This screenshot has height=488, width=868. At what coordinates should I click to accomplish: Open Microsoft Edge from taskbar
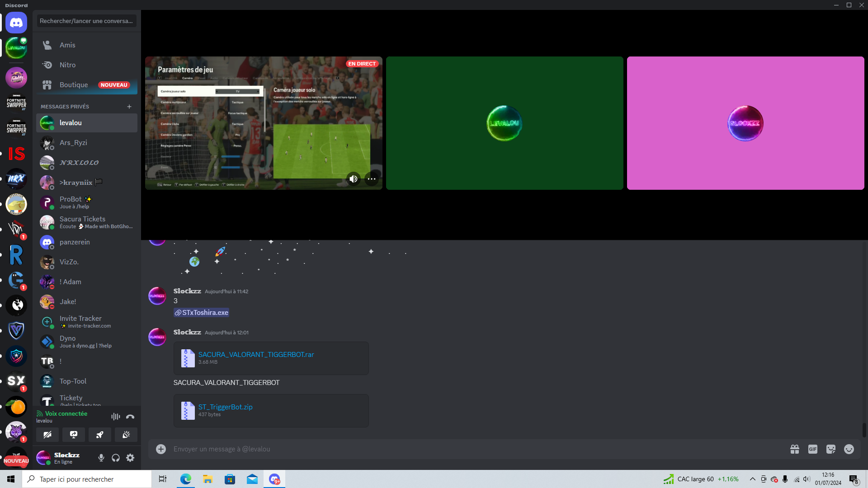coord(185,479)
